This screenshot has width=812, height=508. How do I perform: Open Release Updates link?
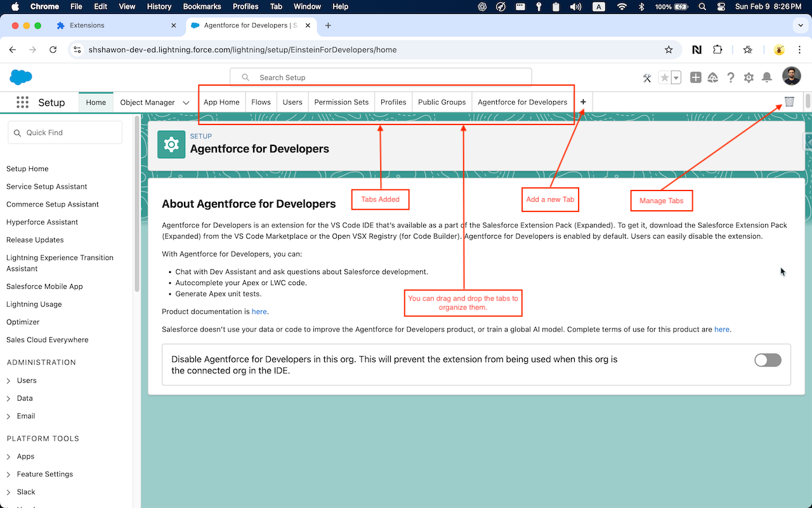[x=35, y=240]
